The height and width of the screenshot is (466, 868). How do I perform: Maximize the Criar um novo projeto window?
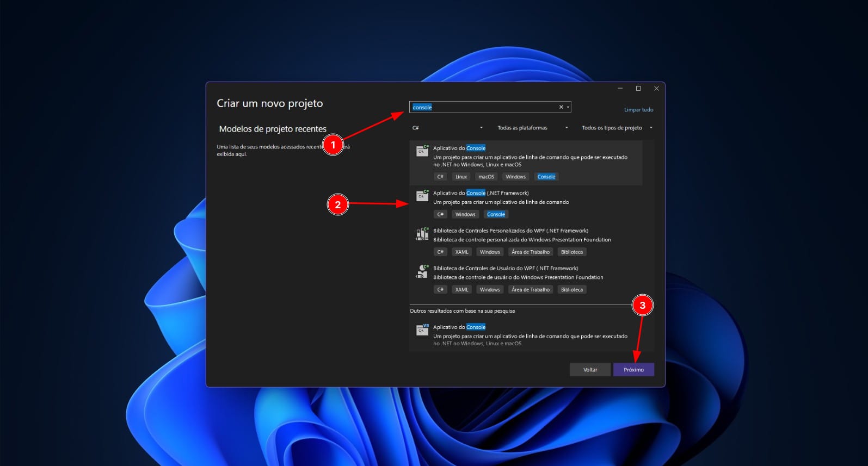pos(638,89)
